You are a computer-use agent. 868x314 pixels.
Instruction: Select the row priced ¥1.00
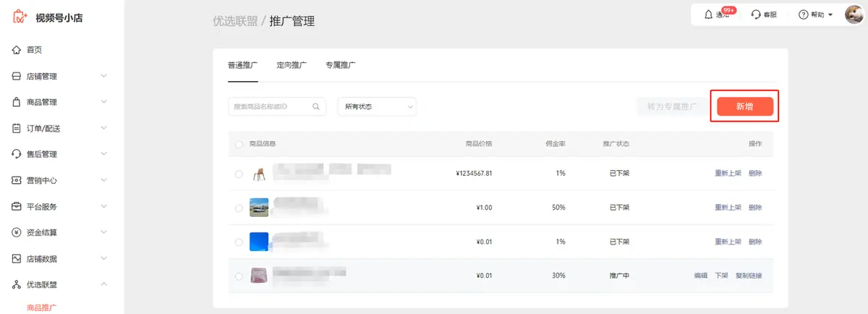tap(239, 208)
